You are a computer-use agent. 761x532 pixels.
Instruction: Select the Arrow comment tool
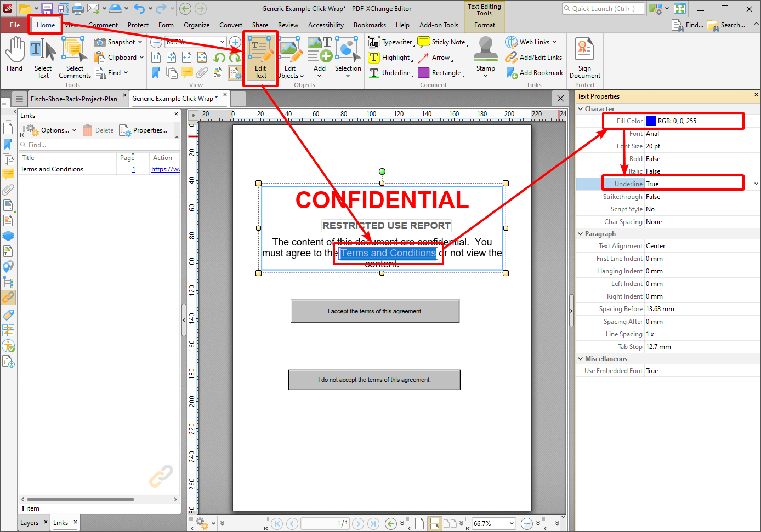(439, 57)
